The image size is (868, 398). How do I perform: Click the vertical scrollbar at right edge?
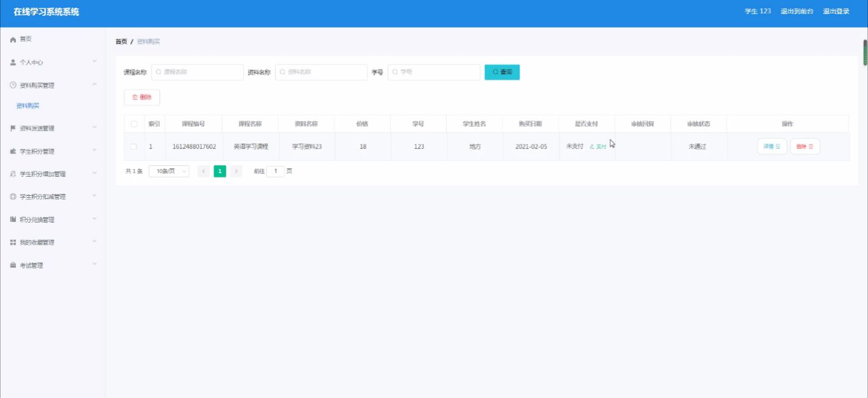tap(865, 52)
